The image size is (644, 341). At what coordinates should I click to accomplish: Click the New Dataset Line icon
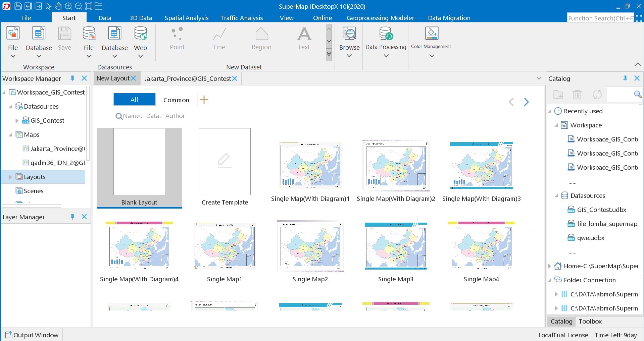pos(219,34)
